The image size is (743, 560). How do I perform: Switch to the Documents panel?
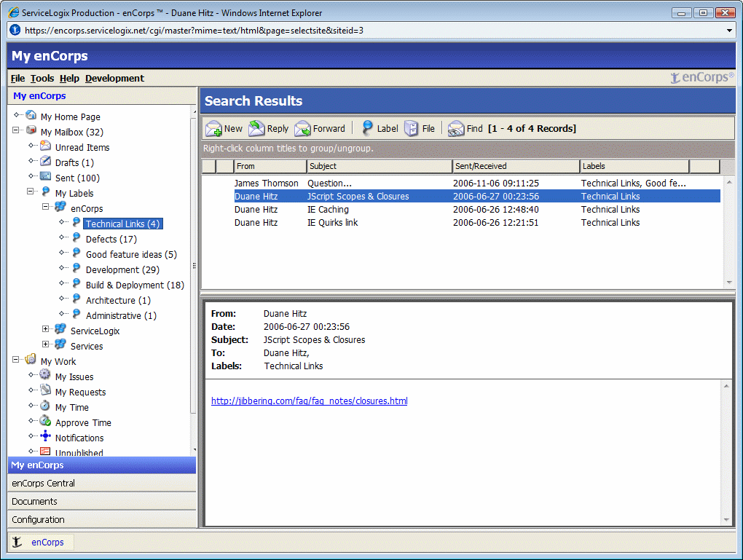[x=102, y=501]
